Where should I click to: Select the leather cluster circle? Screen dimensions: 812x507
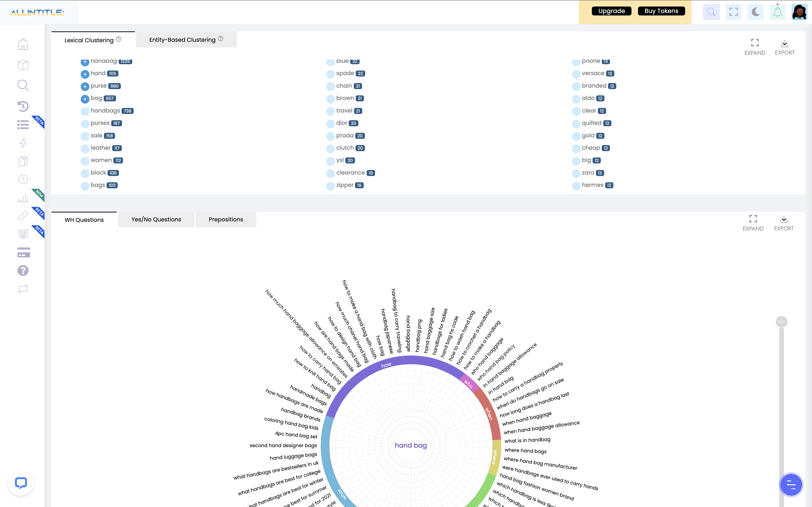pos(85,148)
